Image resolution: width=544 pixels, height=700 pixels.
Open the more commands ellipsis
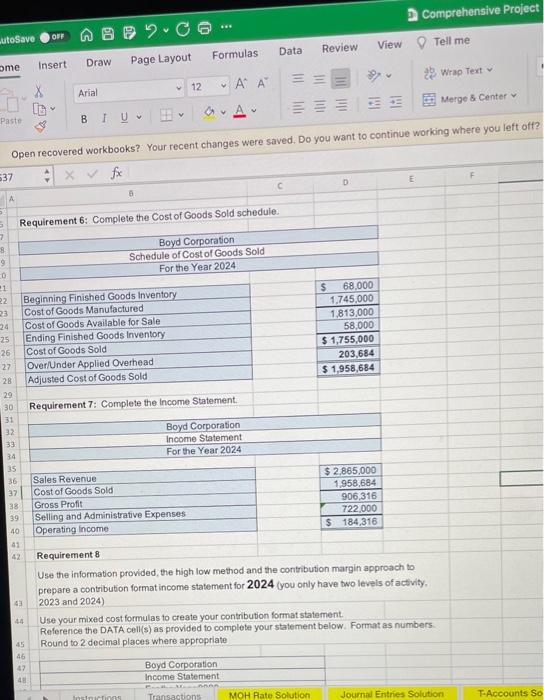click(226, 26)
